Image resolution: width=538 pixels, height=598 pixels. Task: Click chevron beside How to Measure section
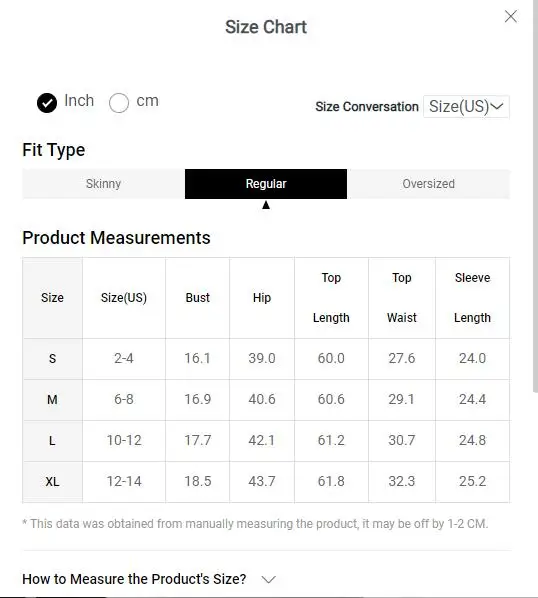click(268, 579)
